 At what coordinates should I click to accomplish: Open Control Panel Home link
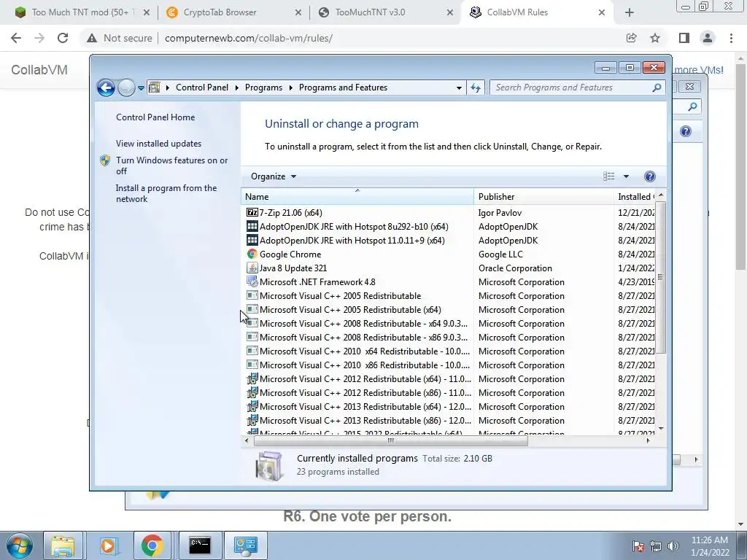coord(155,117)
